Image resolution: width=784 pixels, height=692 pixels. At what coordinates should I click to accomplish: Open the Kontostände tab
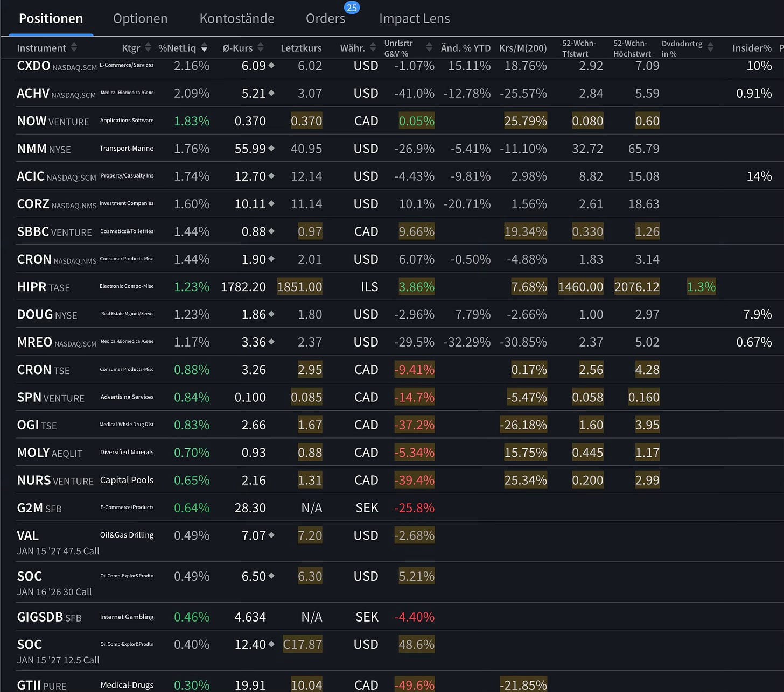click(x=237, y=18)
